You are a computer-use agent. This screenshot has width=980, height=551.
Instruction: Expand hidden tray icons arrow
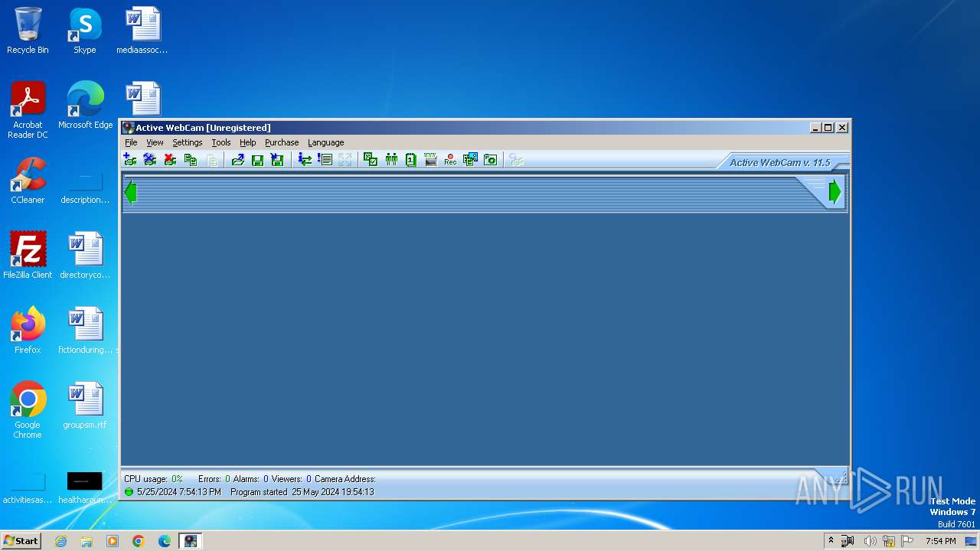831,541
